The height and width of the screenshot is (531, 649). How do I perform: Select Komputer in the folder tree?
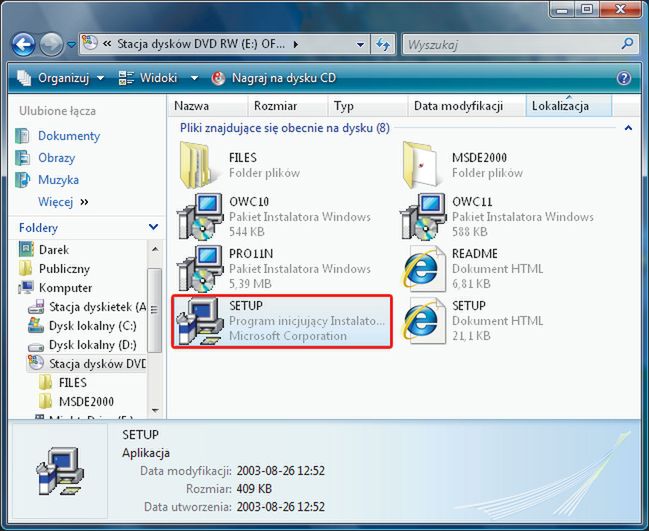coord(65,288)
